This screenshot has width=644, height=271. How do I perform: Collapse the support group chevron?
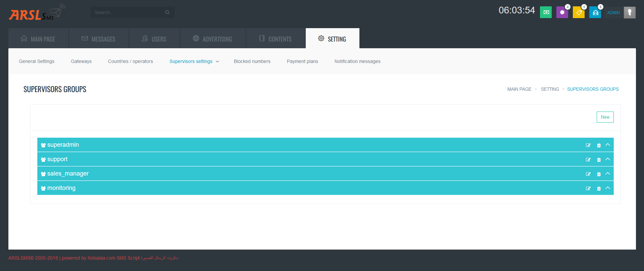(608, 159)
